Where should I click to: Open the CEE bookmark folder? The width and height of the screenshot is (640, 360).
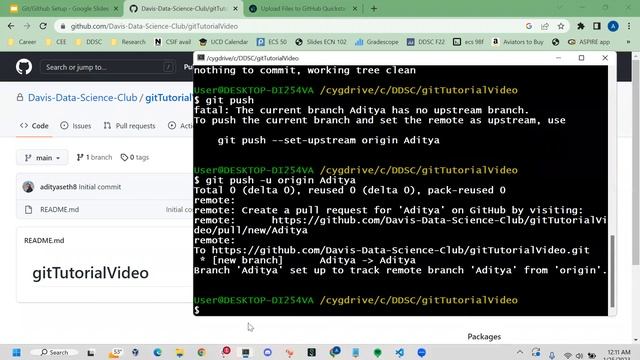(56, 42)
